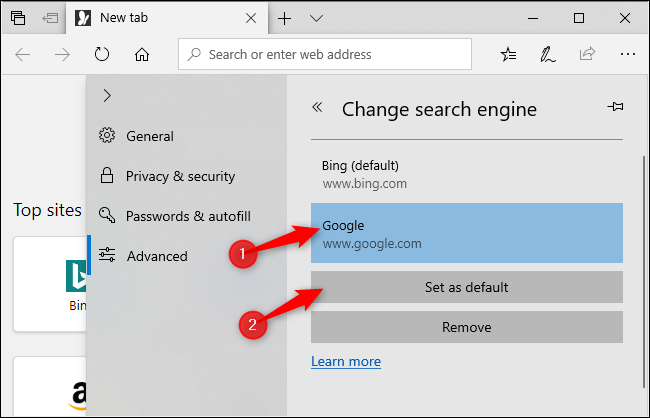Open Passwords & autofill settings

click(187, 216)
